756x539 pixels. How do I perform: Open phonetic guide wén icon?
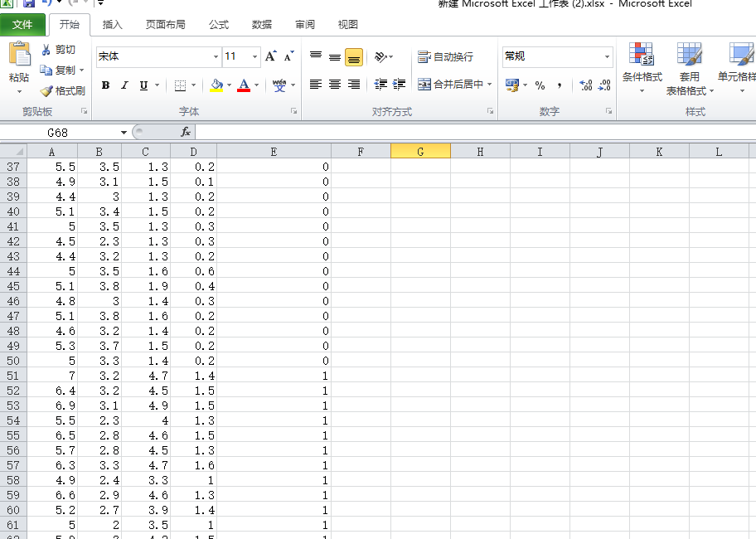pos(279,85)
